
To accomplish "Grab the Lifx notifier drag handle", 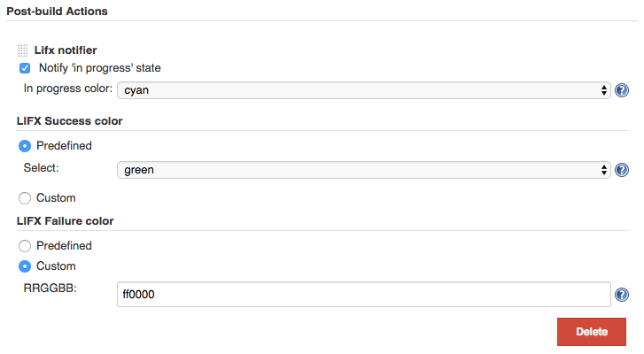I will pos(23,51).
